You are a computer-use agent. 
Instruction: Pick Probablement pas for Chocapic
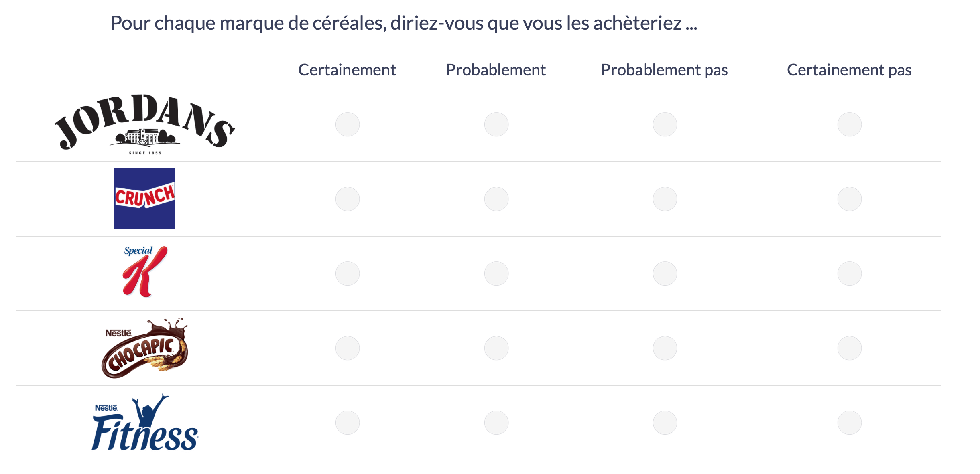click(x=665, y=348)
